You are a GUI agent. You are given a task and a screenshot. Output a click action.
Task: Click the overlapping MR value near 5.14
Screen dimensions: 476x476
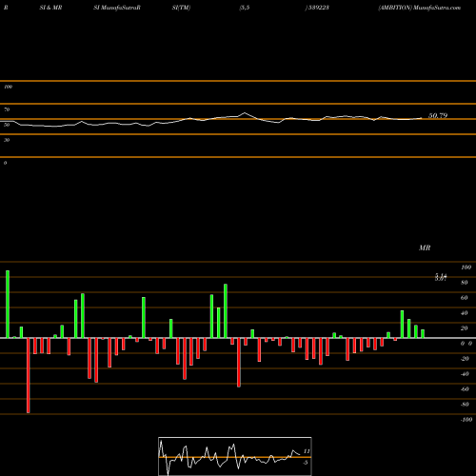click(441, 277)
